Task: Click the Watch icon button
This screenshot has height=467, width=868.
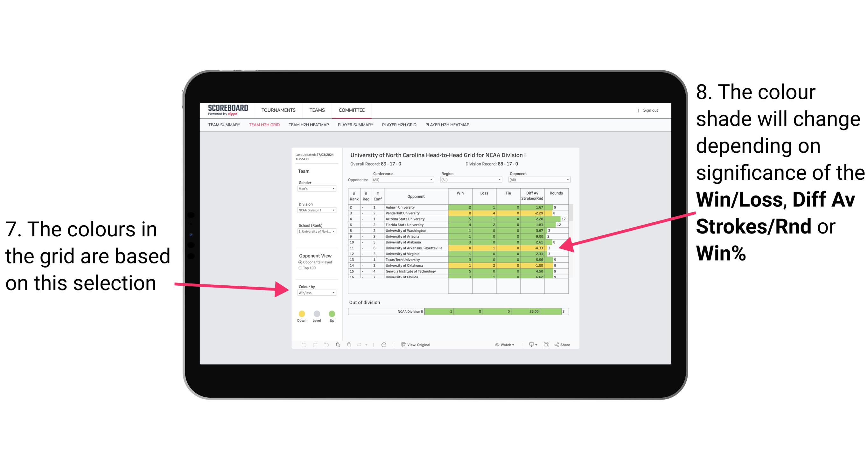Action: (495, 344)
